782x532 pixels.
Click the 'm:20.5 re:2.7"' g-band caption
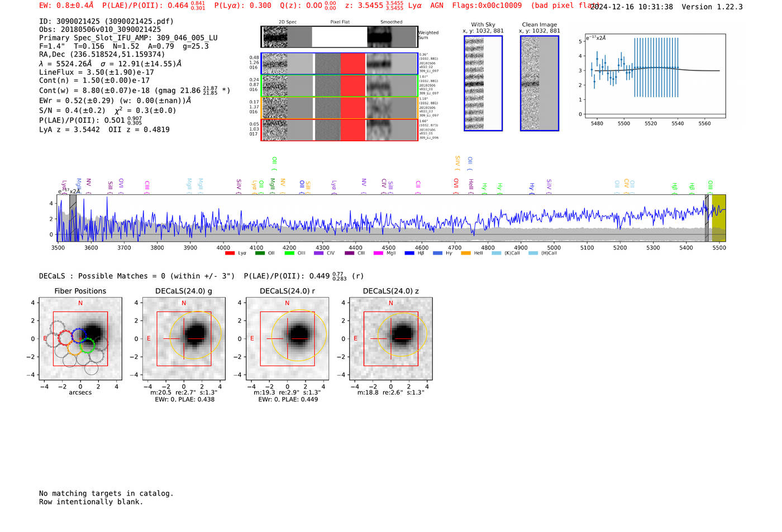click(184, 392)
